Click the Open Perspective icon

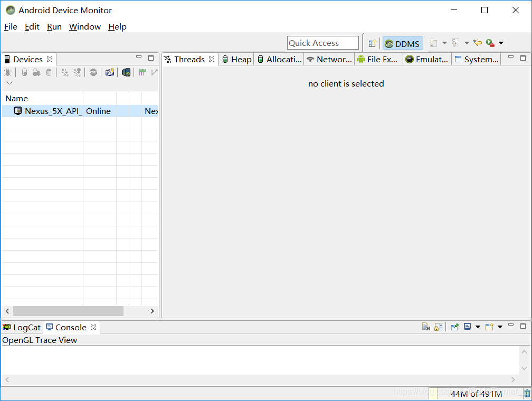[x=372, y=43]
